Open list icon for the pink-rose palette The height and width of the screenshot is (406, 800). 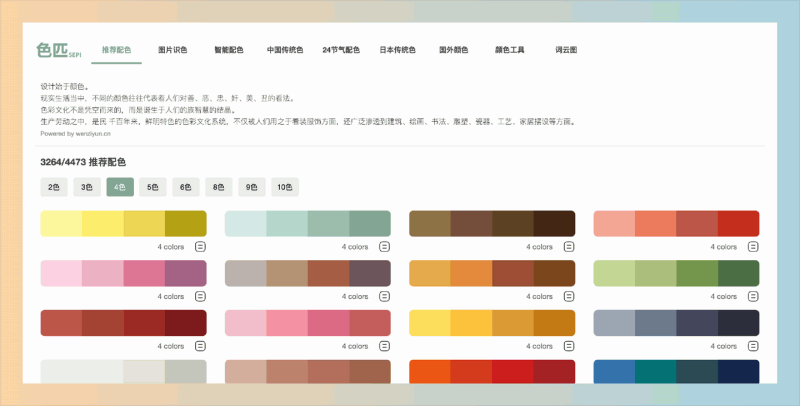pyautogui.click(x=385, y=346)
